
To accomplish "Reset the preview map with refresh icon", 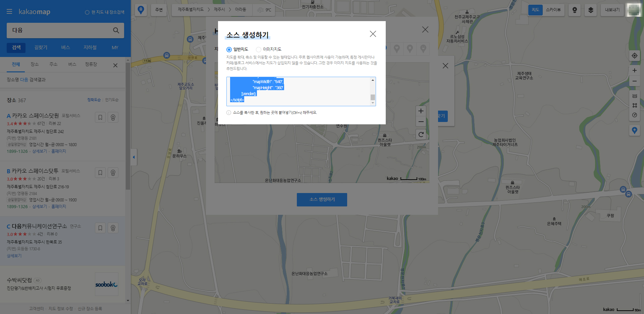I will tap(421, 135).
